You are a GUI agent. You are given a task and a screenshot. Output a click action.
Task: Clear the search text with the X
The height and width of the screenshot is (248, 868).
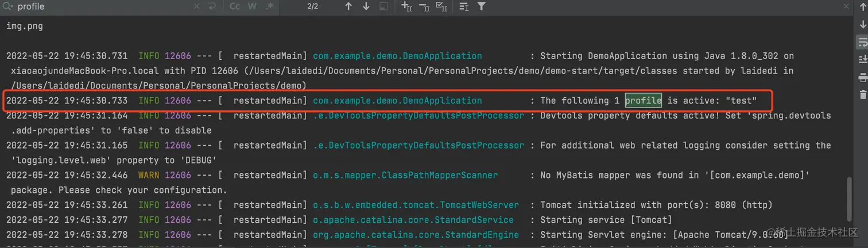(197, 6)
